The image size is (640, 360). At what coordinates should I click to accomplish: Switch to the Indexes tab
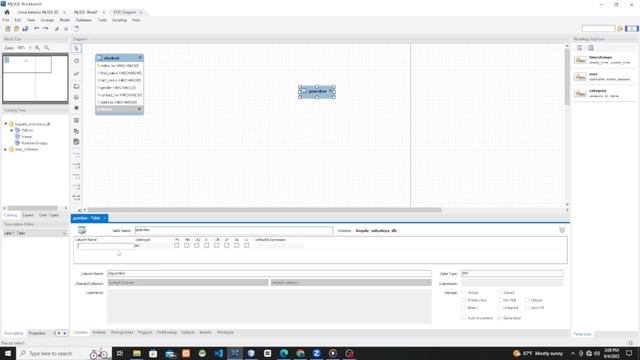point(99,332)
